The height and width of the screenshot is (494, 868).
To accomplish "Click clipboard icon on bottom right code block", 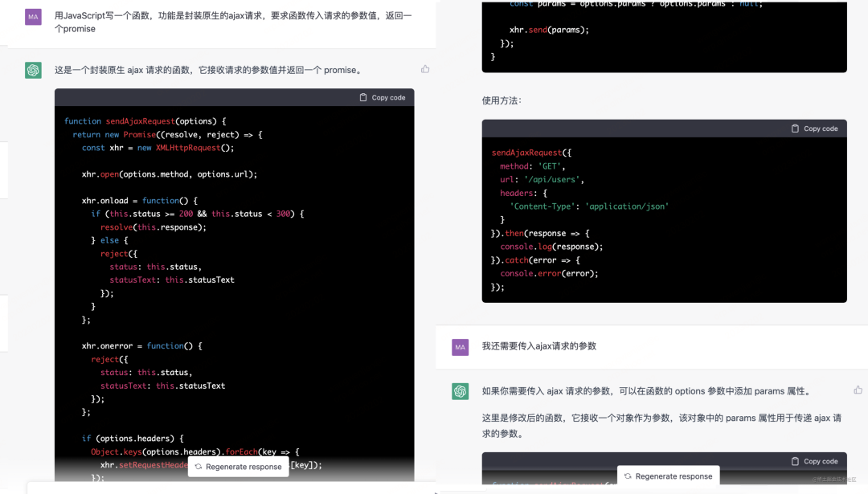I will (795, 461).
